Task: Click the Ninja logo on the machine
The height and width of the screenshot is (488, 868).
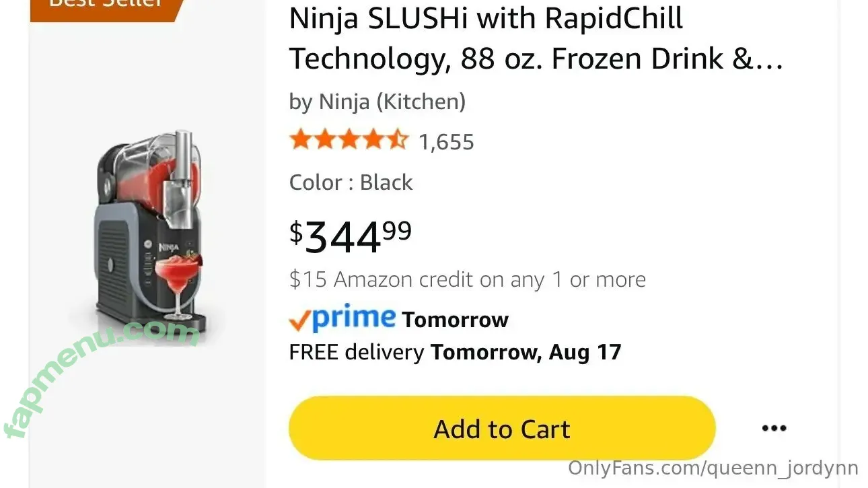Action: pyautogui.click(x=168, y=248)
